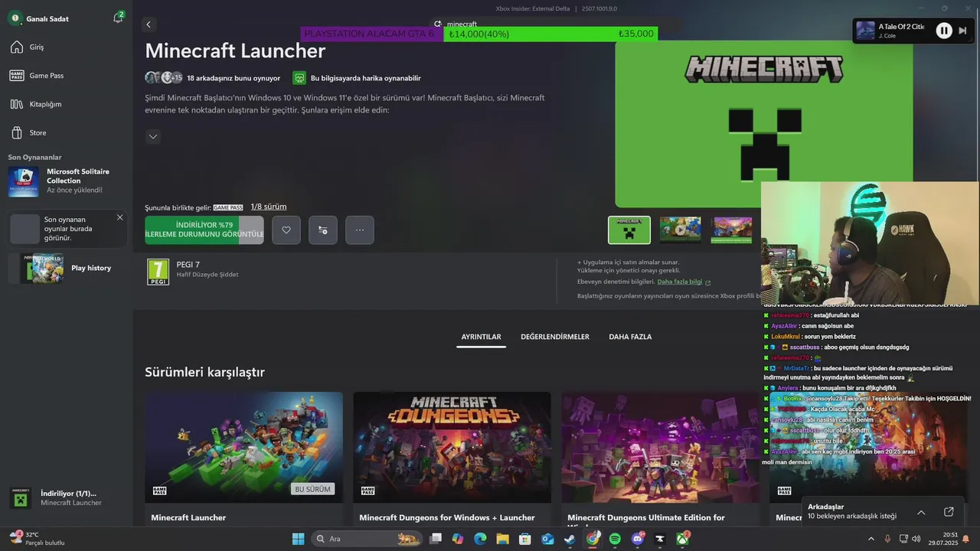980x551 pixels.
Task: Show hidden system tray icons
Action: tap(871, 539)
